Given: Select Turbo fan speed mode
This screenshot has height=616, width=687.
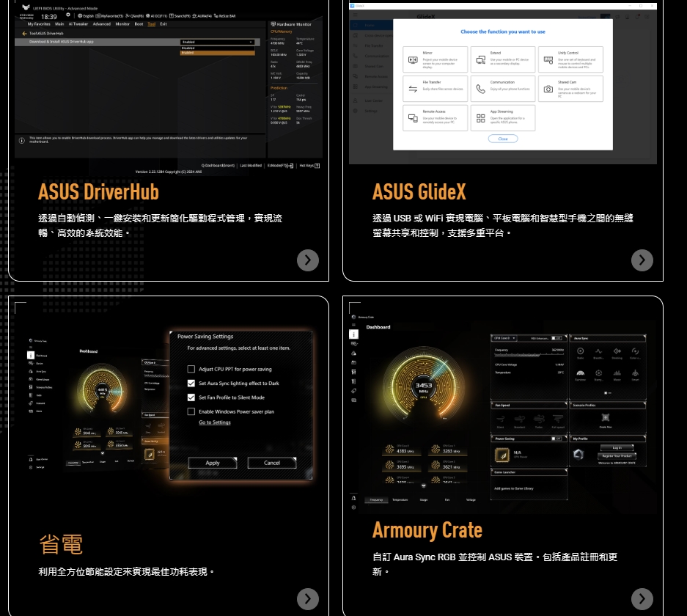Looking at the screenshot, I should coord(539,421).
